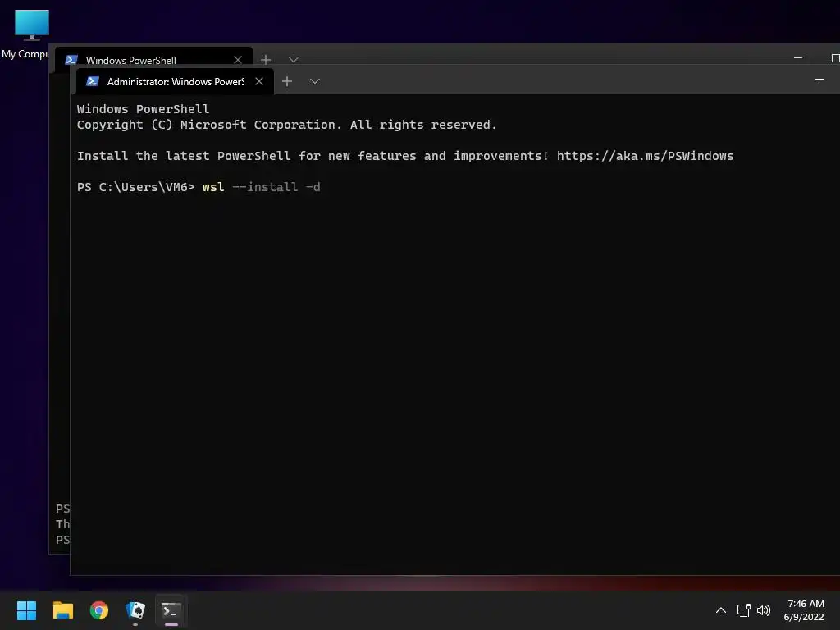The width and height of the screenshot is (840, 630).
Task: Click the 'PS C:\Users\VM6>' prompt
Action: point(135,187)
